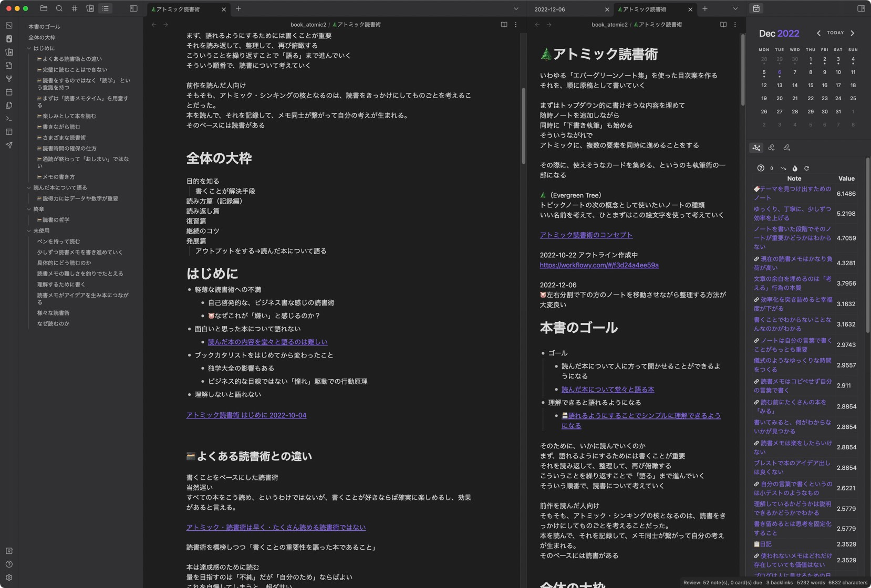This screenshot has width=871, height=588.
Task: Select the アトミック読書術 tab in the right pane
Action: [655, 9]
